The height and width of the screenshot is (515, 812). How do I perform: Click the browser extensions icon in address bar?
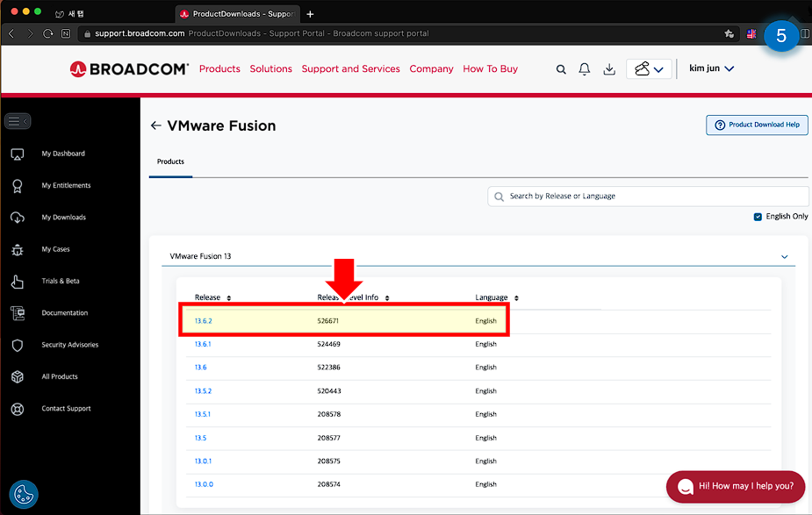coord(729,33)
